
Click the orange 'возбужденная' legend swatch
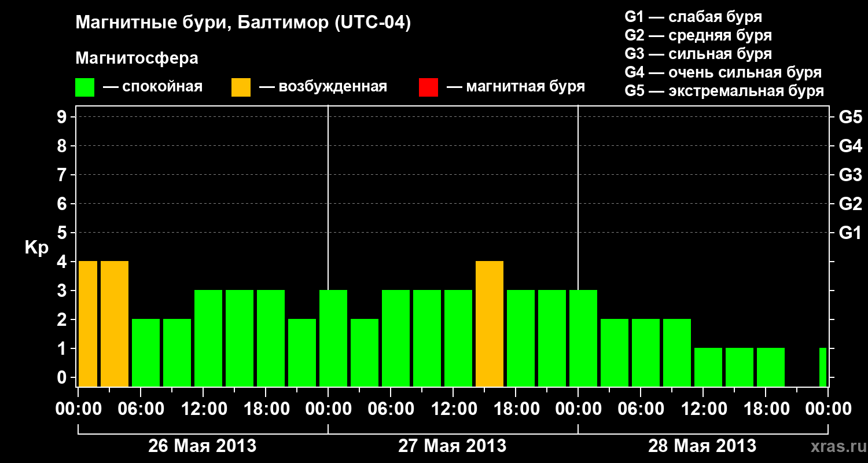point(241,87)
